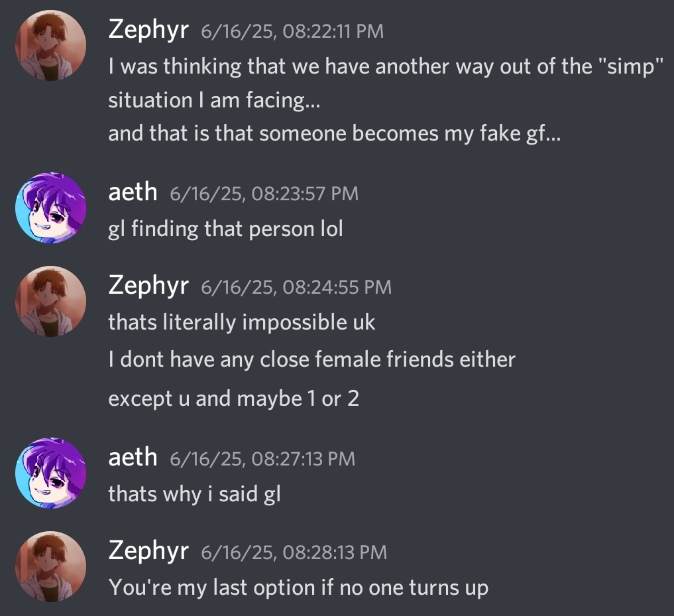The width and height of the screenshot is (674, 616).
Task: Open aeth's avatar next to the 08:27:13 PM message
Action: (51, 473)
